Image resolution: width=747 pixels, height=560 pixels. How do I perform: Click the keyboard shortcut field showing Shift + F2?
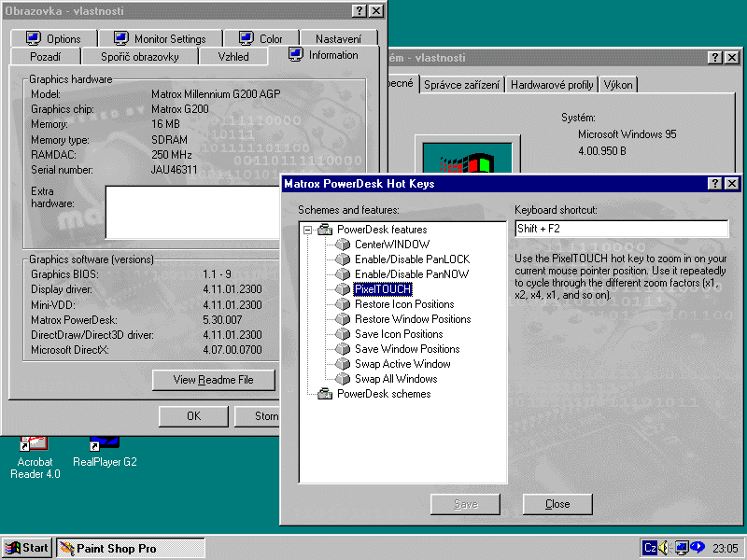(x=621, y=228)
